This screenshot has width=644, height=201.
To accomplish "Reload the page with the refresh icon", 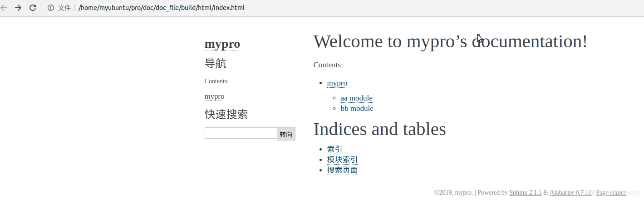I will 33,8.
